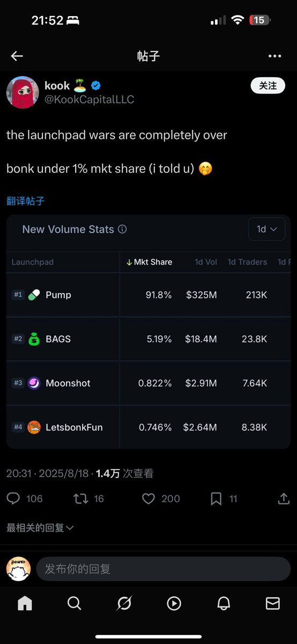The width and height of the screenshot is (297, 644).
Task: Tap 翻译帖子 to translate the post
Action: 25,201
